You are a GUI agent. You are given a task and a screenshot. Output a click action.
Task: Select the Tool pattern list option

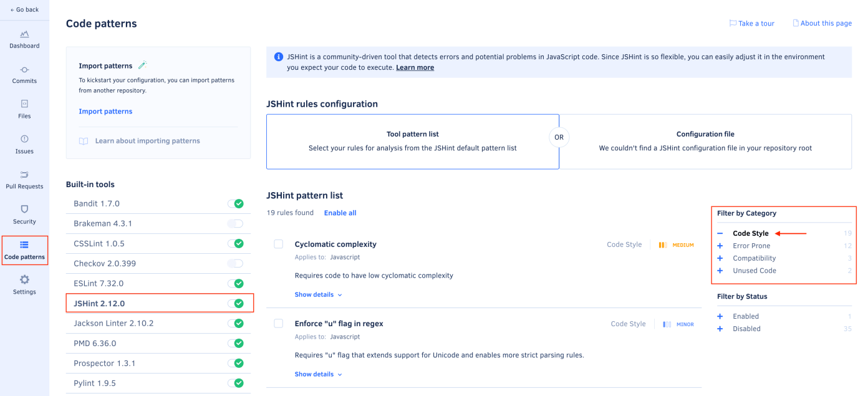tap(413, 142)
